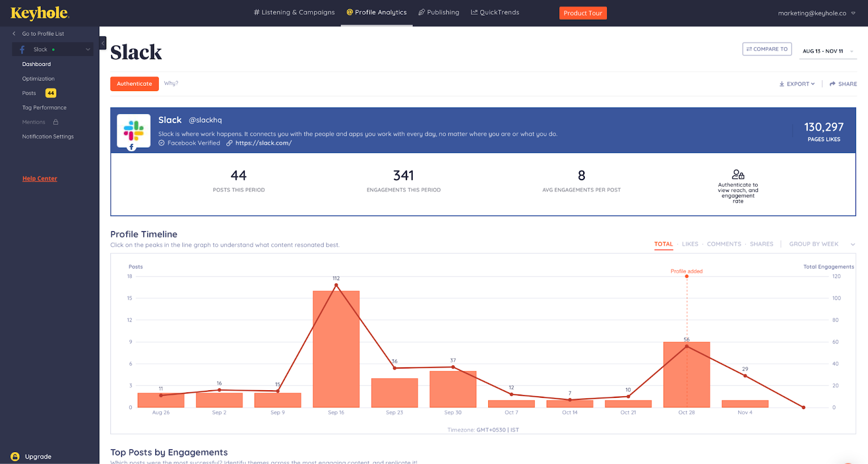
Task: Click the Slack logo profile picture
Action: 133,130
